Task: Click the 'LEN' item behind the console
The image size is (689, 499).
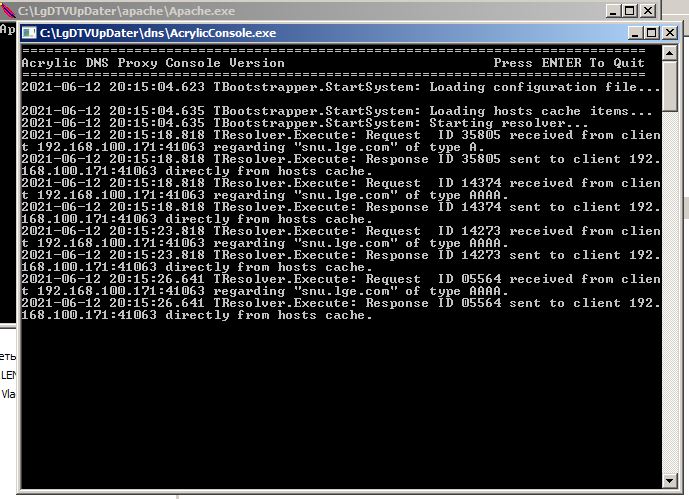Action: coord(8,375)
